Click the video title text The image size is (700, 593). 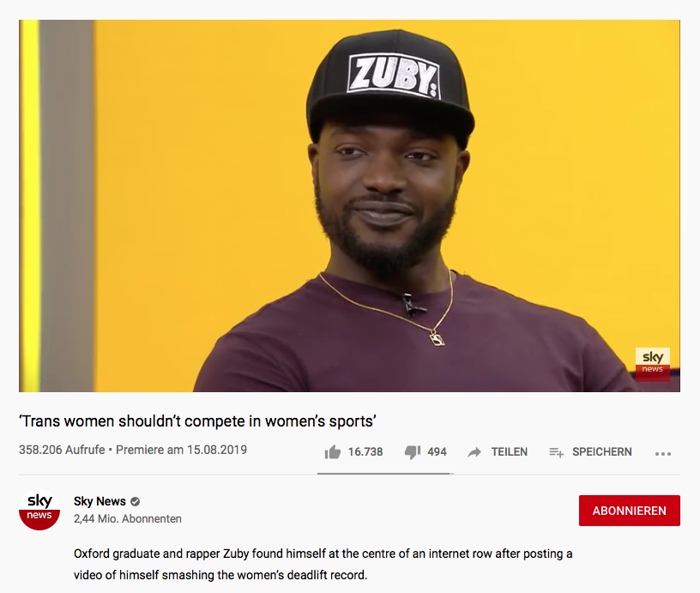click(198, 421)
